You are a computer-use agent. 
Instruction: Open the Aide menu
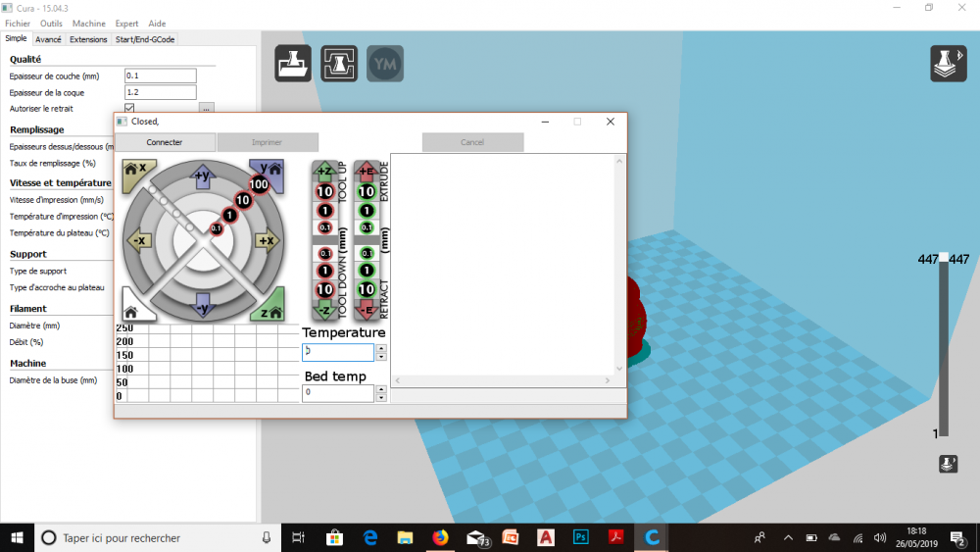(x=157, y=24)
